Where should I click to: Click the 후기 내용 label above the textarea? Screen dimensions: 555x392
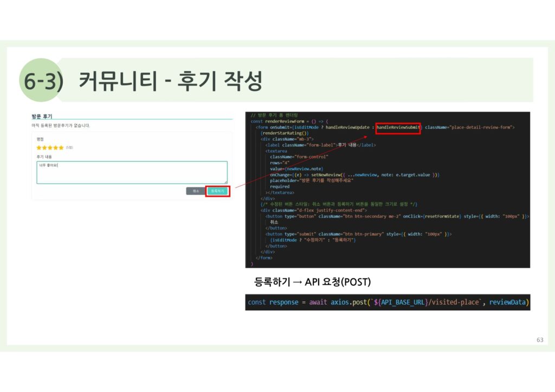point(44,156)
